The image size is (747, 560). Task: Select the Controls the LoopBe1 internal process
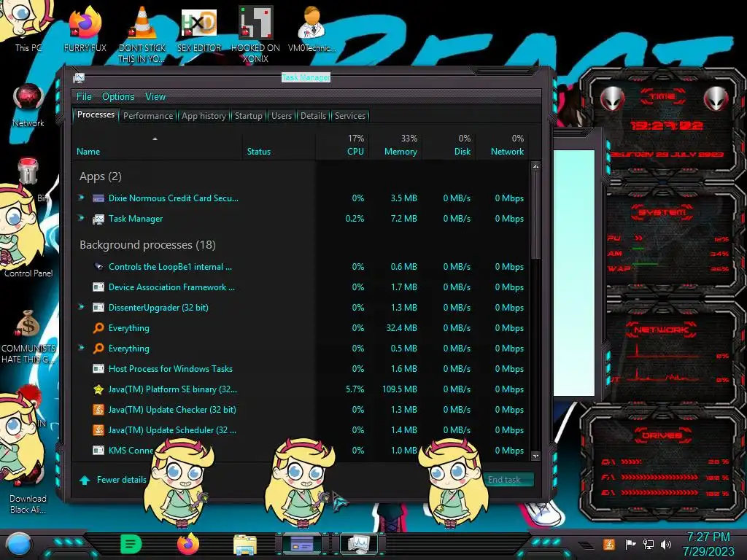tap(301, 267)
